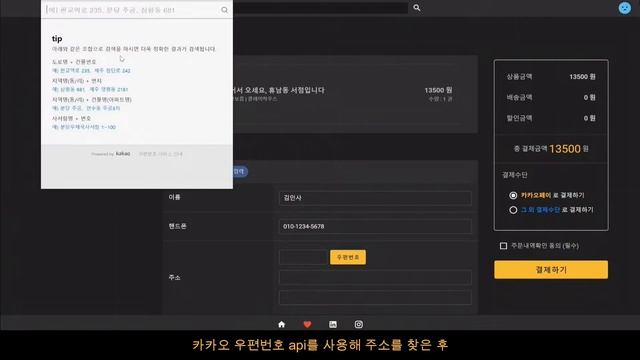Click the 상품금액 13500 원 value
This screenshot has width=640, height=360.
click(582, 77)
